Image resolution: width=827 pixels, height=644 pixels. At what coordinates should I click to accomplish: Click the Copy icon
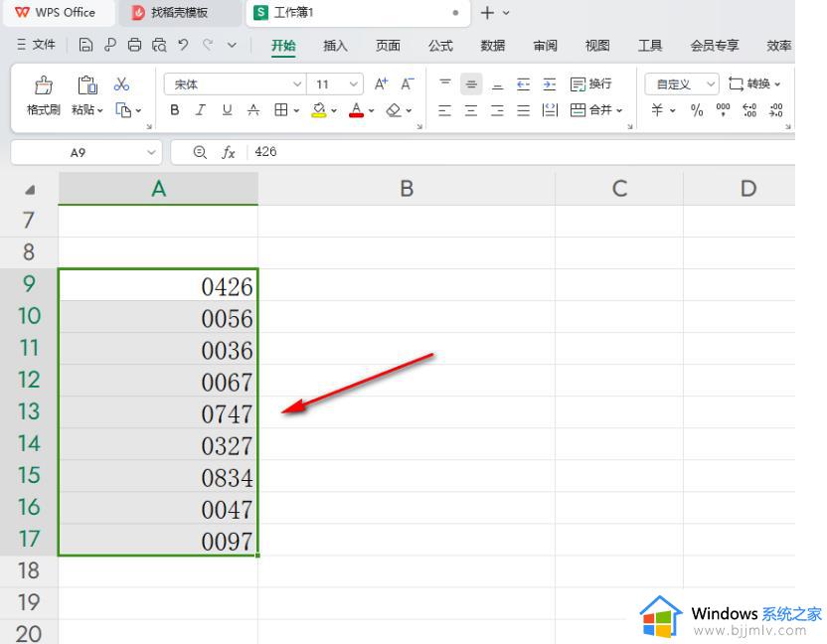(123, 110)
